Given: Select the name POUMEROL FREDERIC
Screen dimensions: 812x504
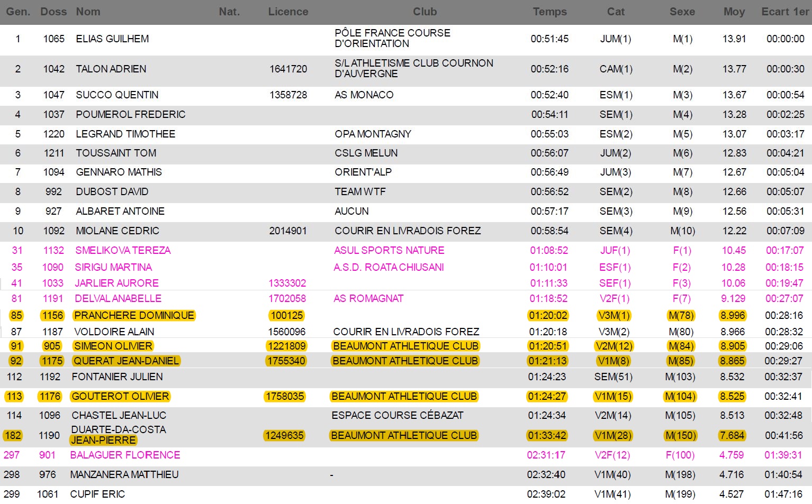Looking at the screenshot, I should click(131, 114).
